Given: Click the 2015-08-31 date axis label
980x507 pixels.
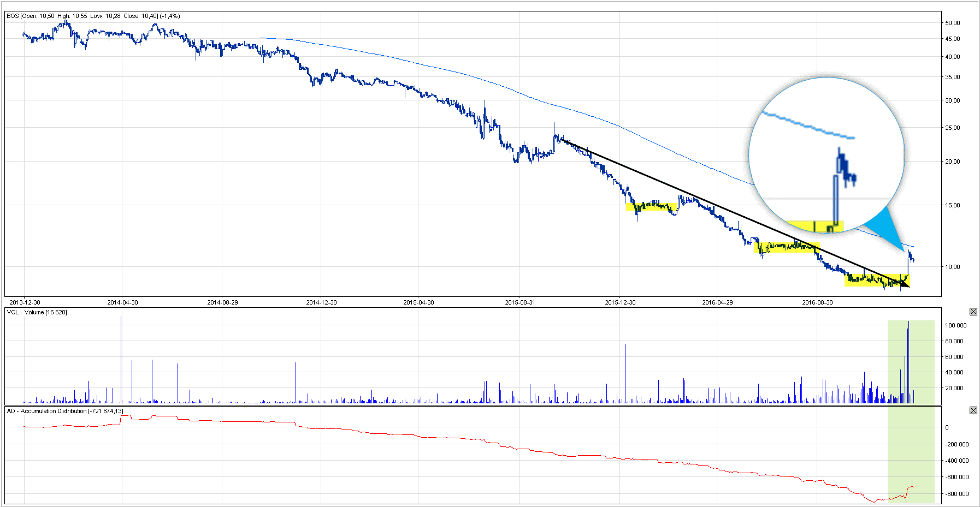Looking at the screenshot, I should (519, 302).
